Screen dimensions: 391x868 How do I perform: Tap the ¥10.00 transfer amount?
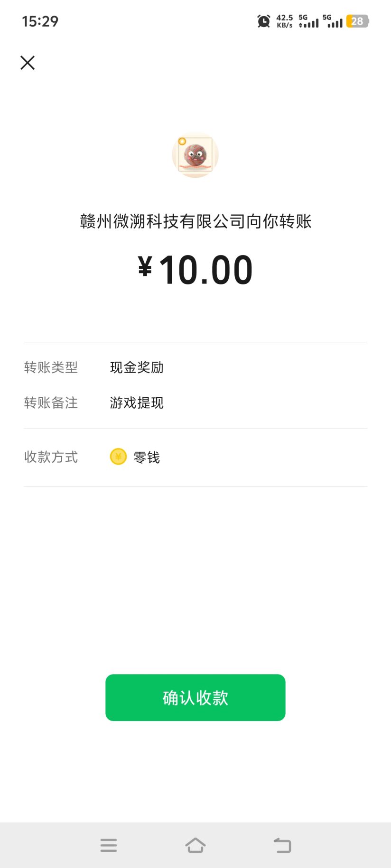click(x=195, y=270)
